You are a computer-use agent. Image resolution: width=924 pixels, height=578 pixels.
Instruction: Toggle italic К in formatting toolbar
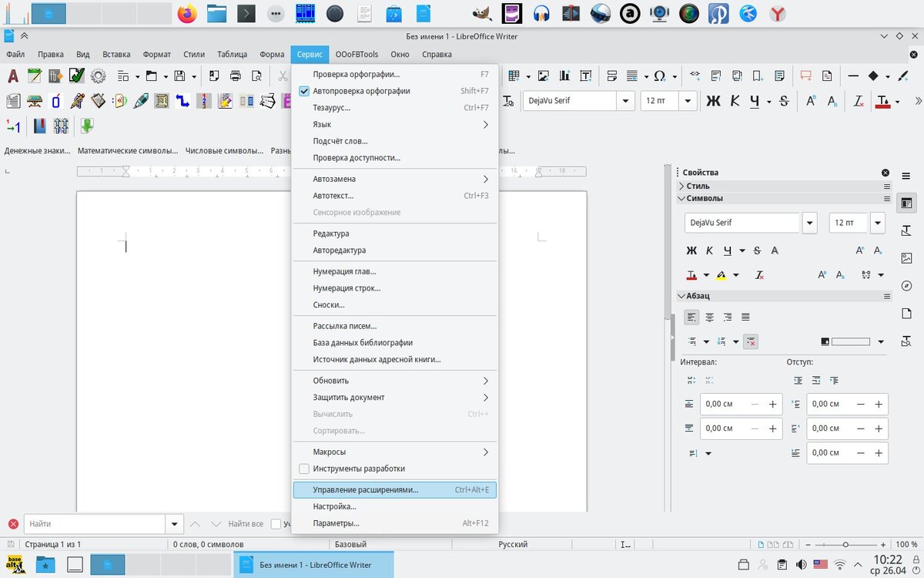tap(735, 101)
